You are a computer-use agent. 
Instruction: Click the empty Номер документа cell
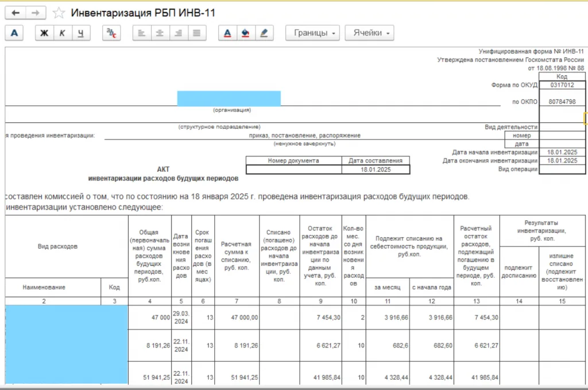click(x=294, y=169)
